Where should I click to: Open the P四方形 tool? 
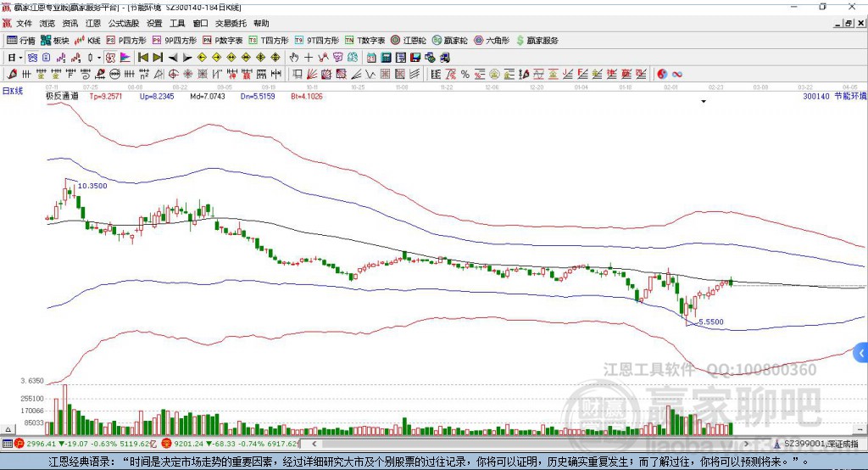(x=126, y=41)
